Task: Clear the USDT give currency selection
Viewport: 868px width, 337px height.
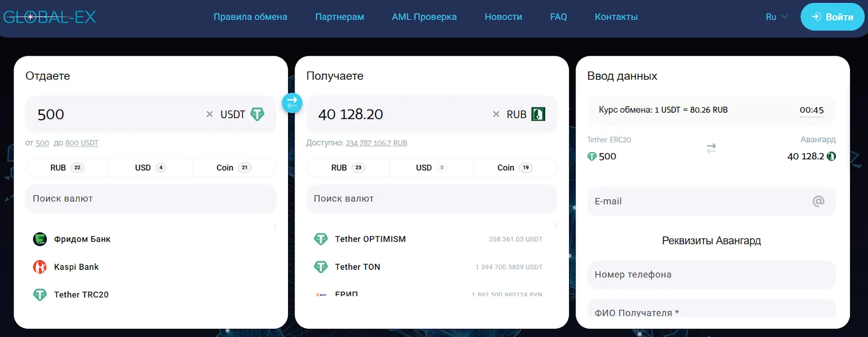Action: coord(209,114)
